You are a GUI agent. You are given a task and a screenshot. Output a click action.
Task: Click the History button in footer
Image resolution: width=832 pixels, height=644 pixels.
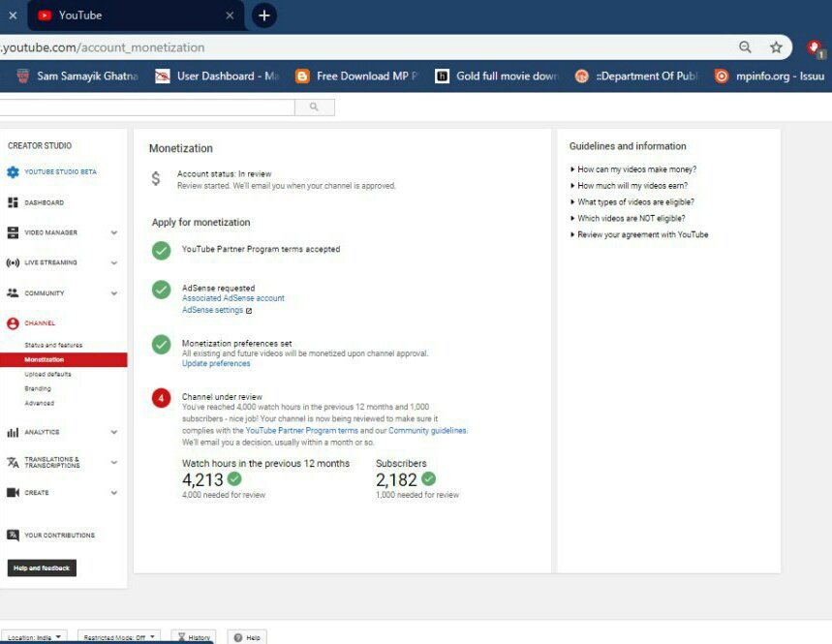point(194,636)
